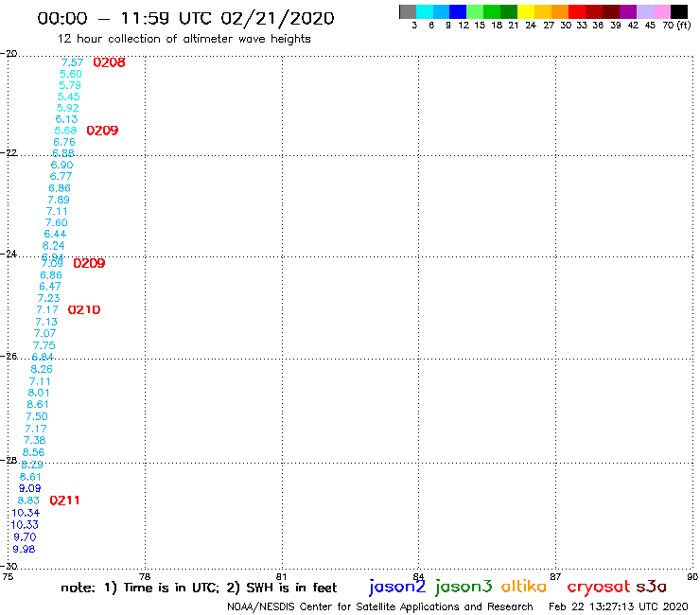Pick the pink legend swatch

point(661,11)
